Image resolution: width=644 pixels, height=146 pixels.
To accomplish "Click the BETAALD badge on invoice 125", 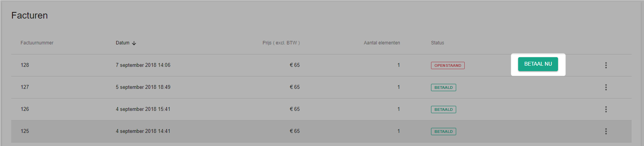I will point(443,132).
